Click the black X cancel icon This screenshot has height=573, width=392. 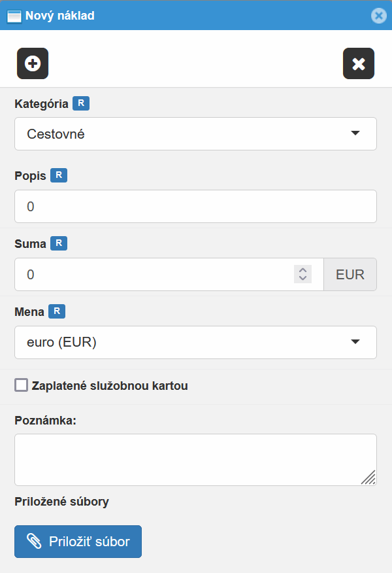point(358,63)
